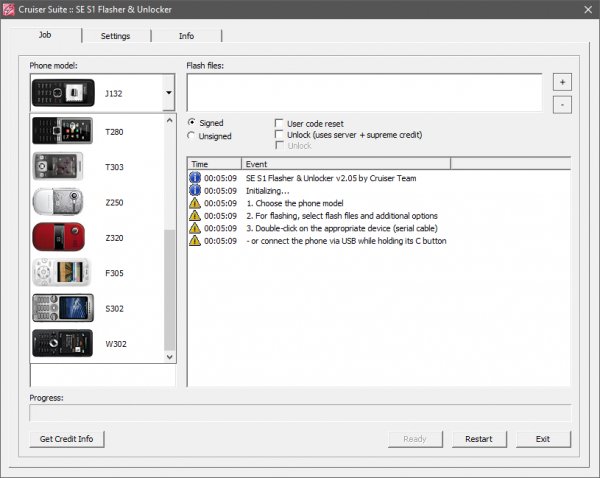Switch to the Job tab
Image resolution: width=600 pixels, height=478 pixels.
point(45,35)
